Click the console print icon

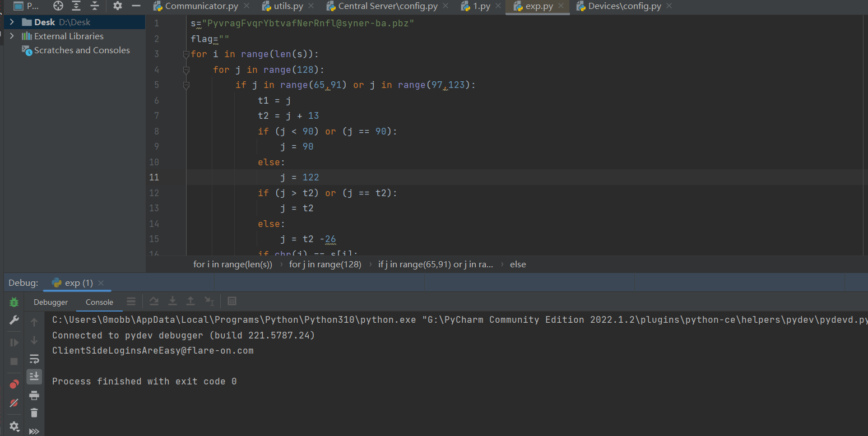(34, 395)
